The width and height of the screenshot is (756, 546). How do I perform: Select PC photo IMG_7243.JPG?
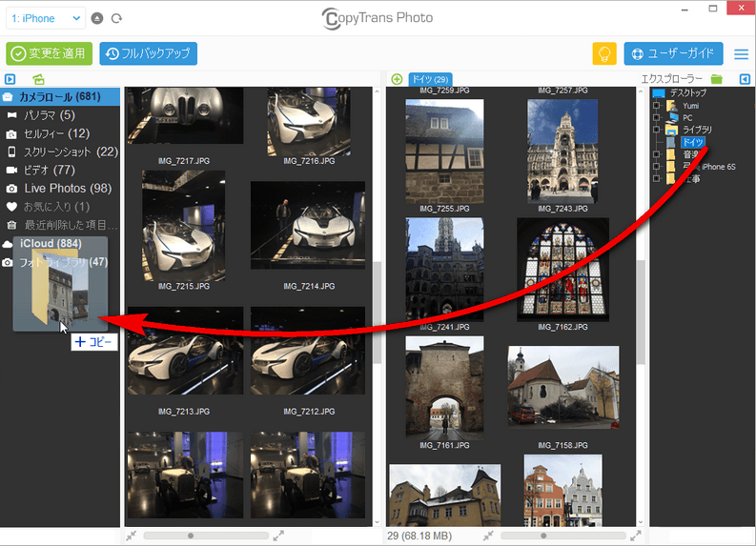click(562, 152)
